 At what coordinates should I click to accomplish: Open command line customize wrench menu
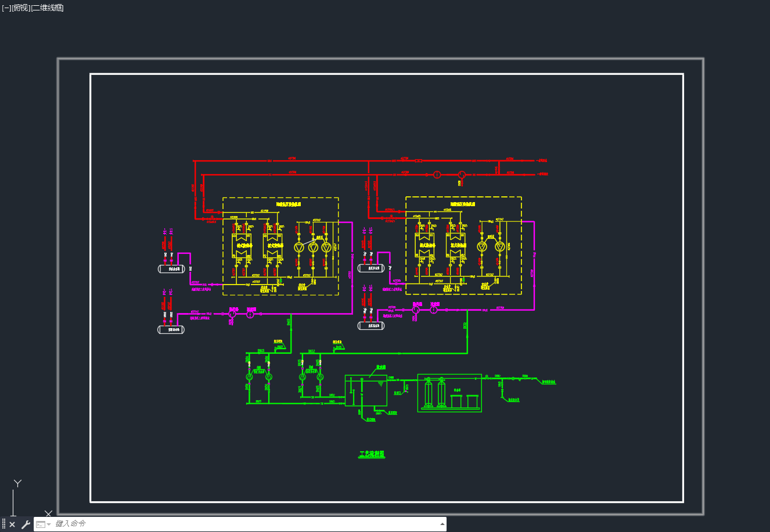[26, 524]
